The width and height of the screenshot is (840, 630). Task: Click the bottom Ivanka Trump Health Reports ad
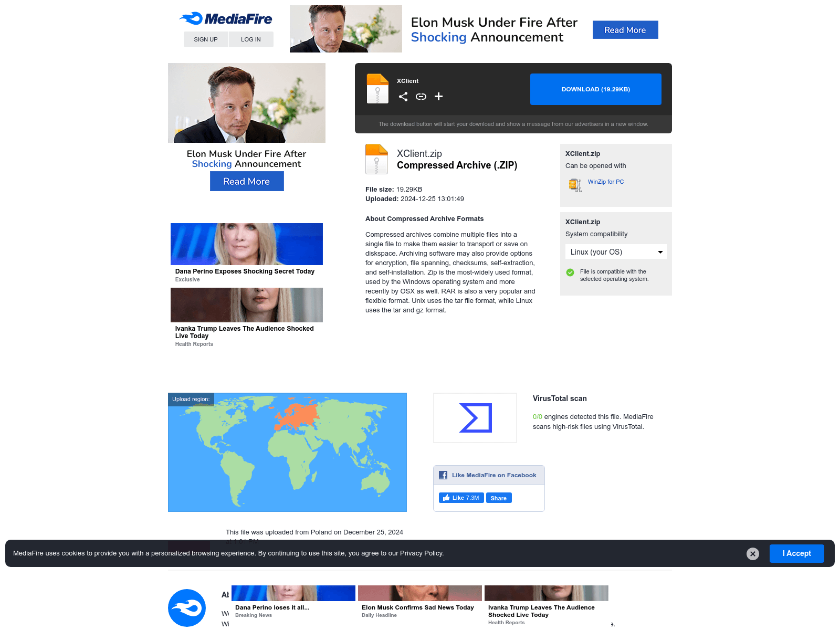(546, 605)
